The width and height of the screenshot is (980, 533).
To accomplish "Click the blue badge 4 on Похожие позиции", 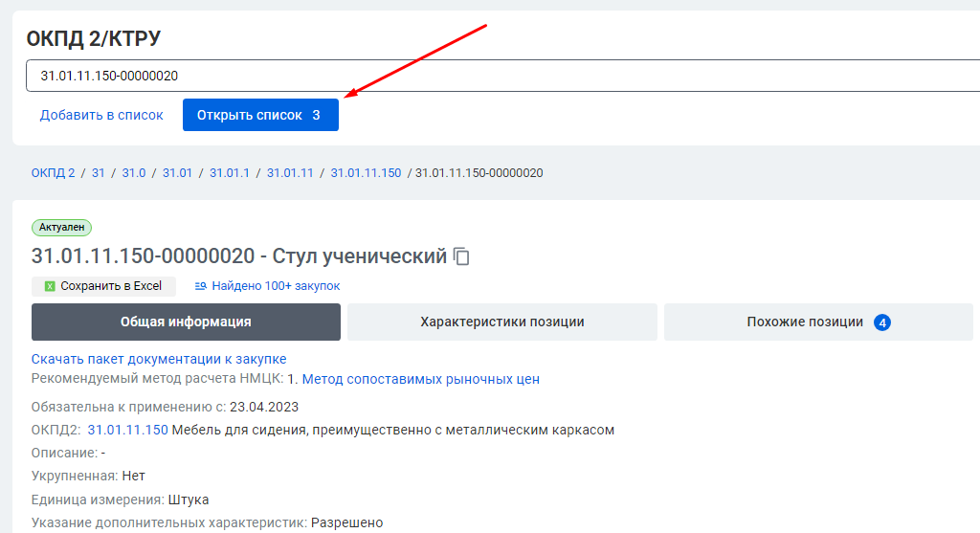I will 881,322.
